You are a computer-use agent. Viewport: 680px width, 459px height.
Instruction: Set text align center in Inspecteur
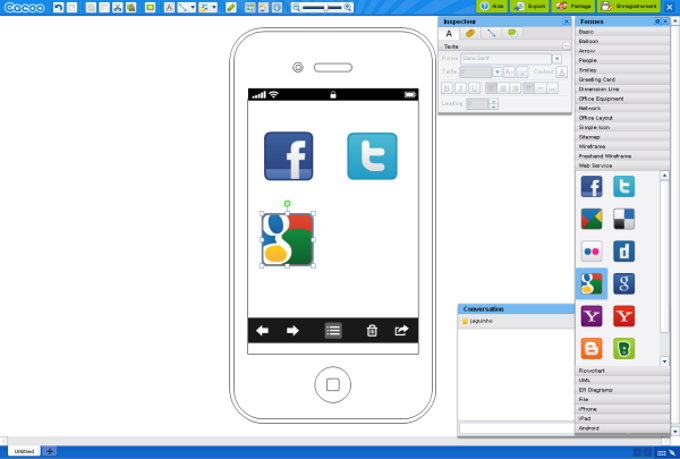[503, 88]
